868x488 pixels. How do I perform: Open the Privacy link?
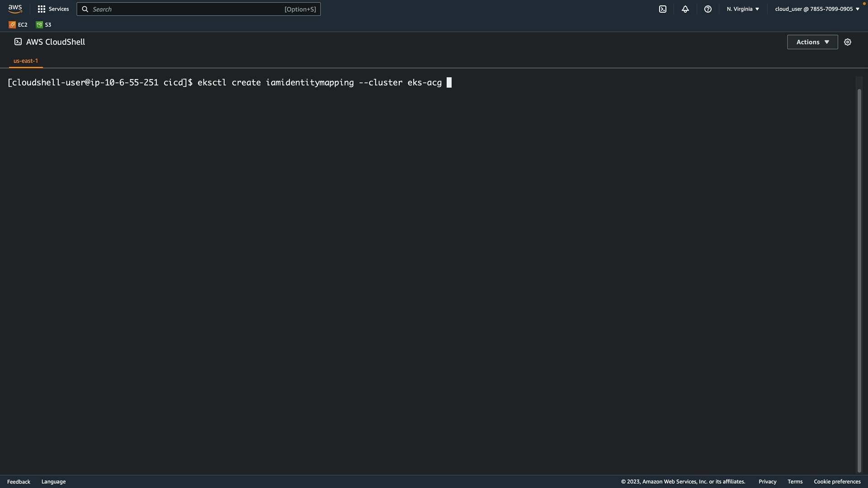tap(767, 482)
